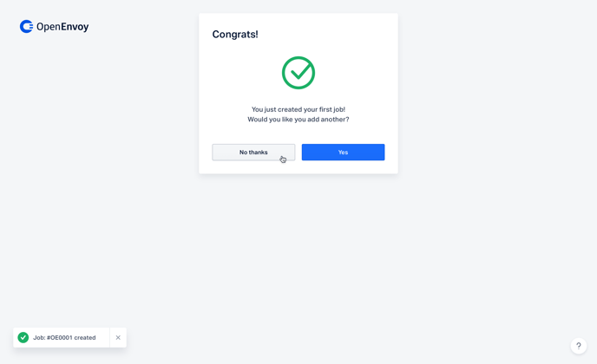Click the green check icon in toast

pos(23,337)
